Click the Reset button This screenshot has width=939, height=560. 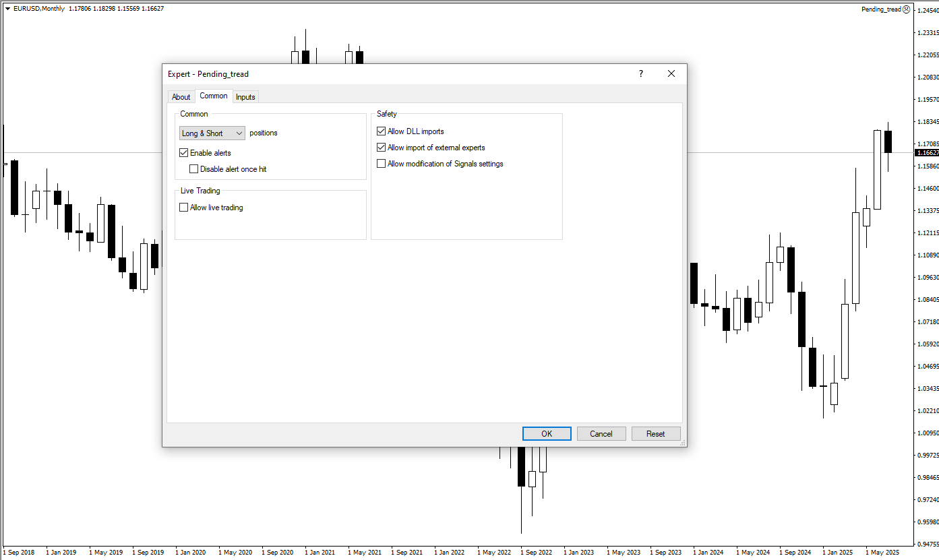pos(656,434)
